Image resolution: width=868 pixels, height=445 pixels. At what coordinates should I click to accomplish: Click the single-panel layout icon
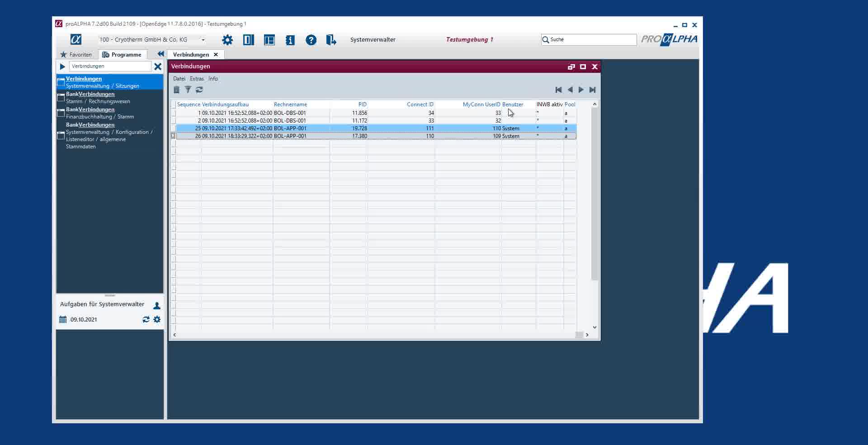249,40
